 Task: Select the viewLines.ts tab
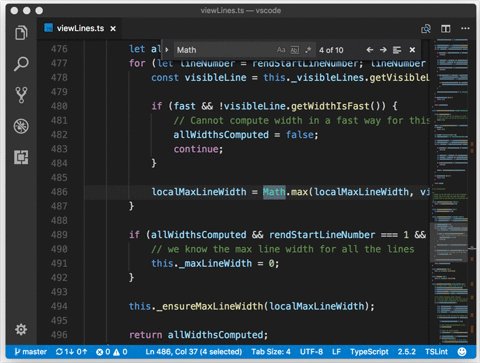(80, 28)
